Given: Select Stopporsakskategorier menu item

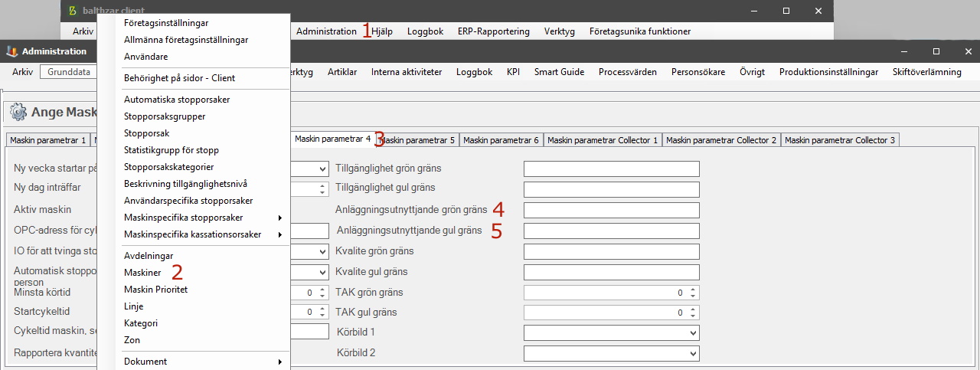Looking at the screenshot, I should [x=168, y=167].
